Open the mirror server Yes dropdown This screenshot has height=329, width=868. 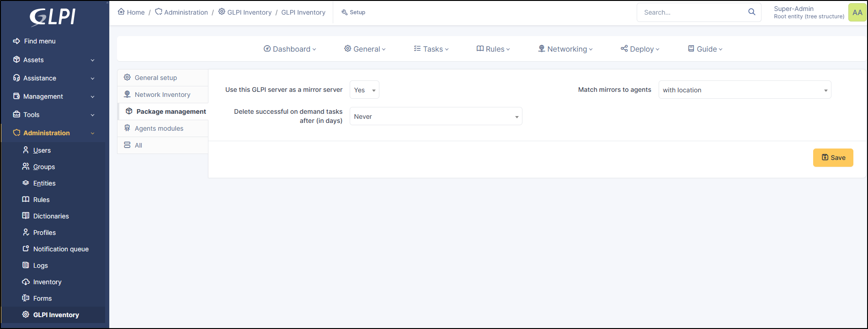point(364,90)
